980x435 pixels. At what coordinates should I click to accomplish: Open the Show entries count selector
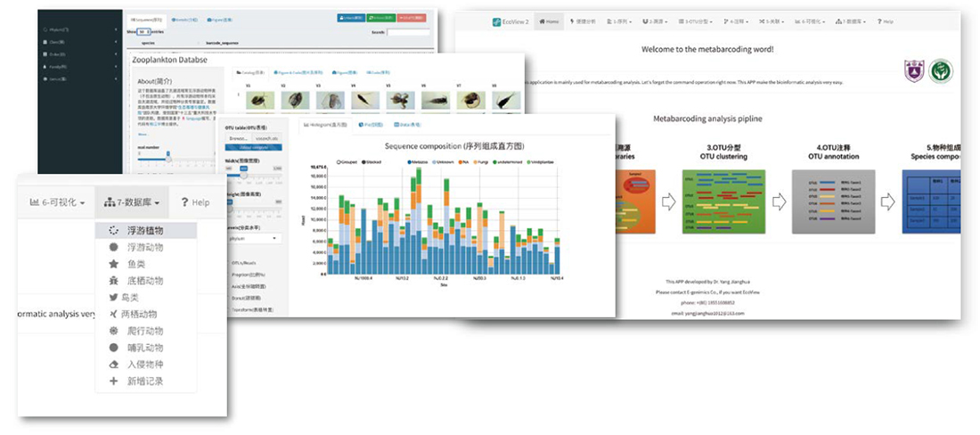coord(143,31)
